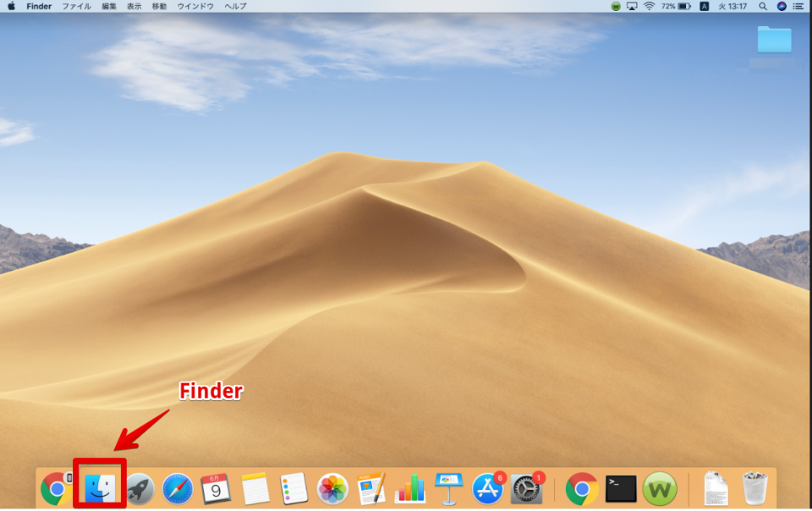This screenshot has width=812, height=511.
Task: Open the Pages app in Dock
Action: (x=371, y=488)
